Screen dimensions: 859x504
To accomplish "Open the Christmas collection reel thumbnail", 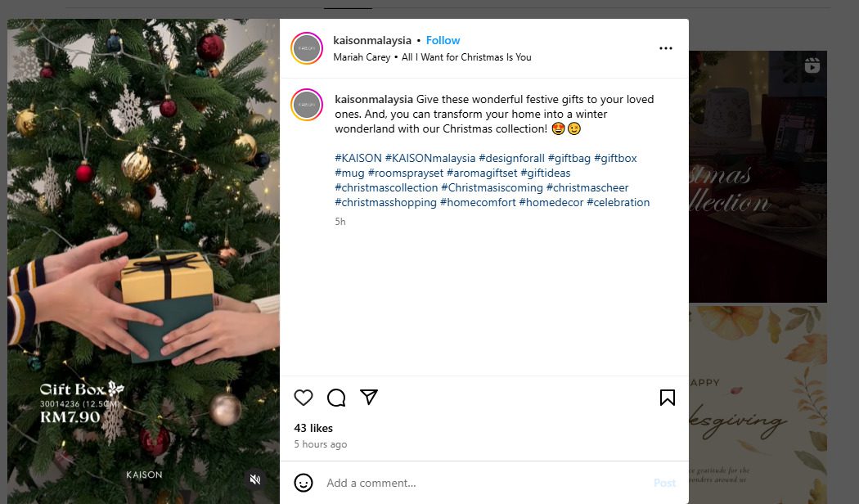I will (758, 176).
